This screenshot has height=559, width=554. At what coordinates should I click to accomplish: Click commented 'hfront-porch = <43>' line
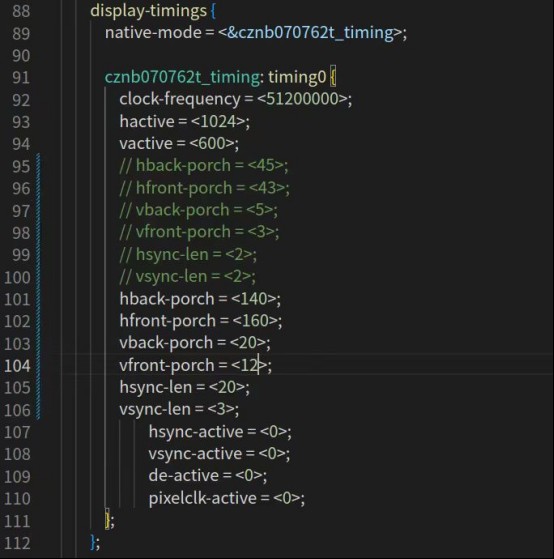point(205,188)
